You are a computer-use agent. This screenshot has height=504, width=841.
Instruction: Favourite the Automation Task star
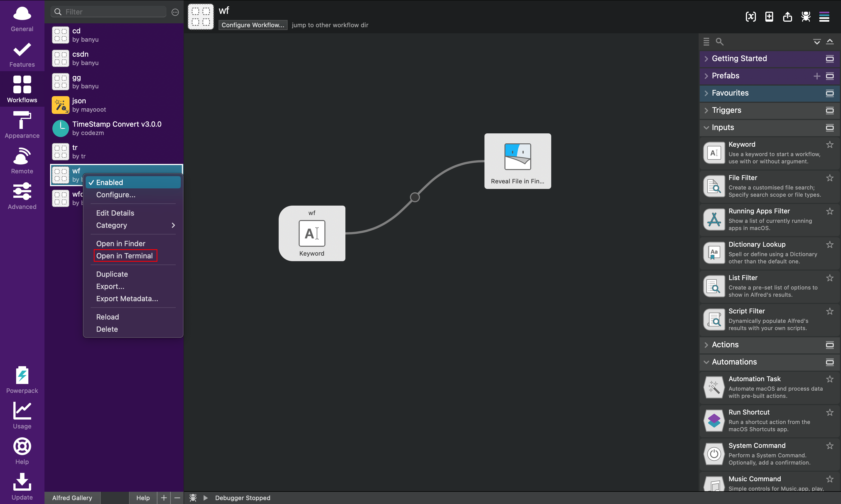[x=829, y=379]
